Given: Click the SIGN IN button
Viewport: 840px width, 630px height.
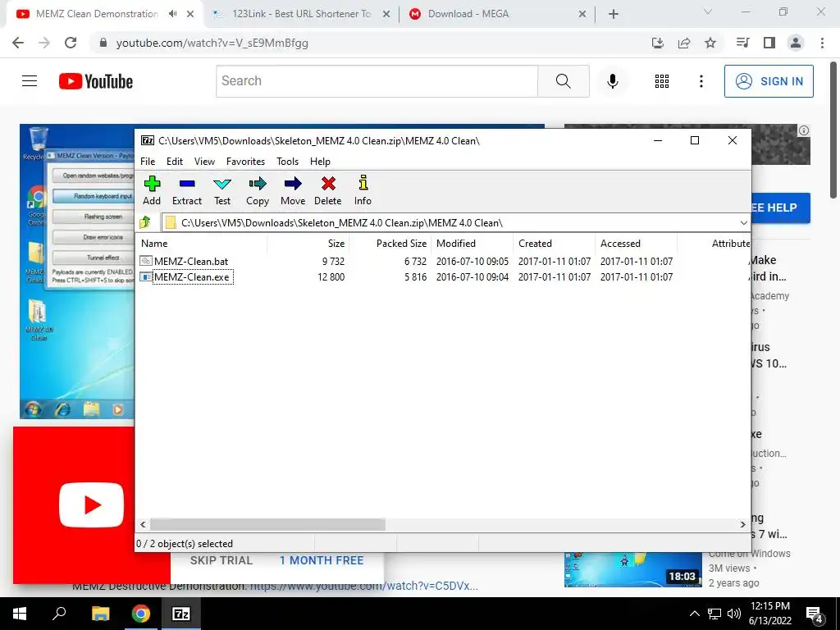Looking at the screenshot, I should [x=769, y=81].
